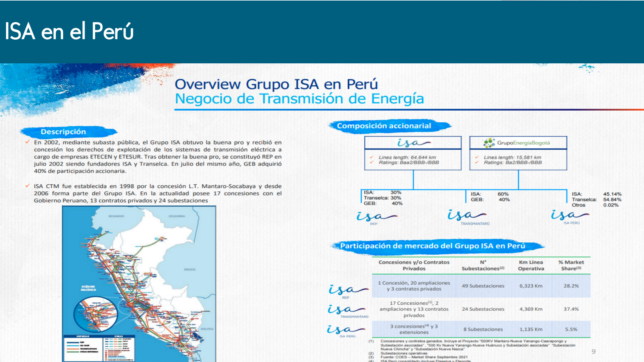644x362 pixels.
Task: Click the slide title 'ISA en el Perú'
Action: (x=69, y=31)
